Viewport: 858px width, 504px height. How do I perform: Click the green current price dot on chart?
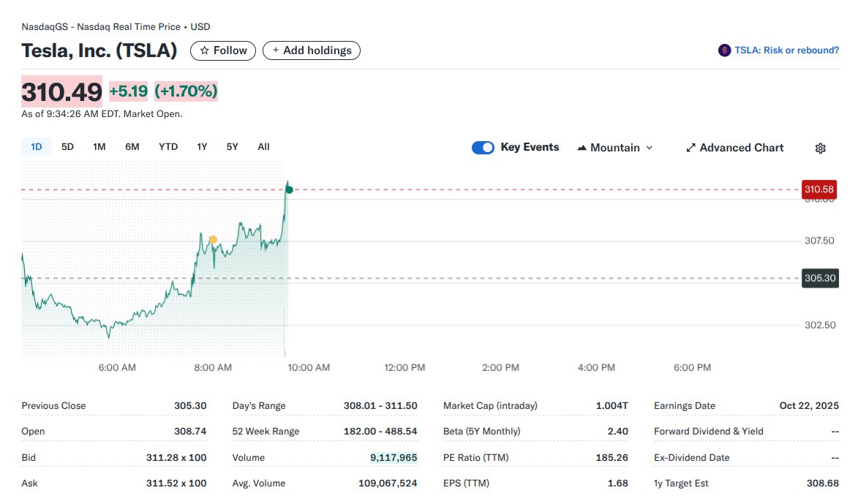290,190
